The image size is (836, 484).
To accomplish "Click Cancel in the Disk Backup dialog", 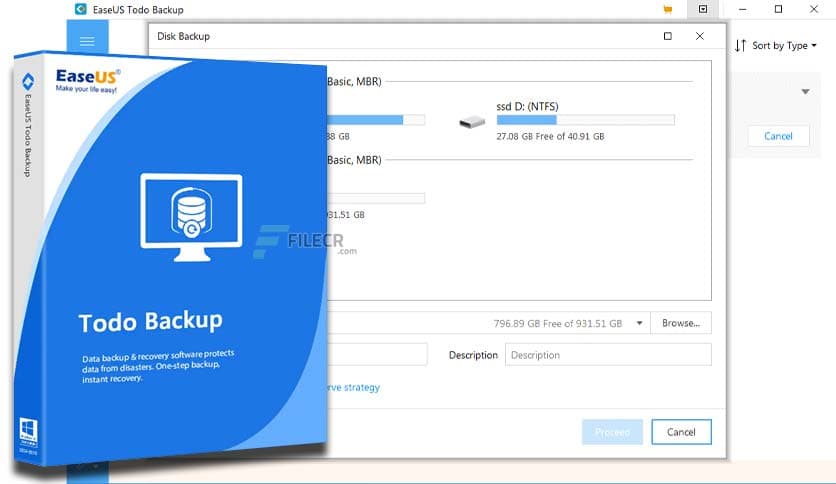I will (681, 432).
